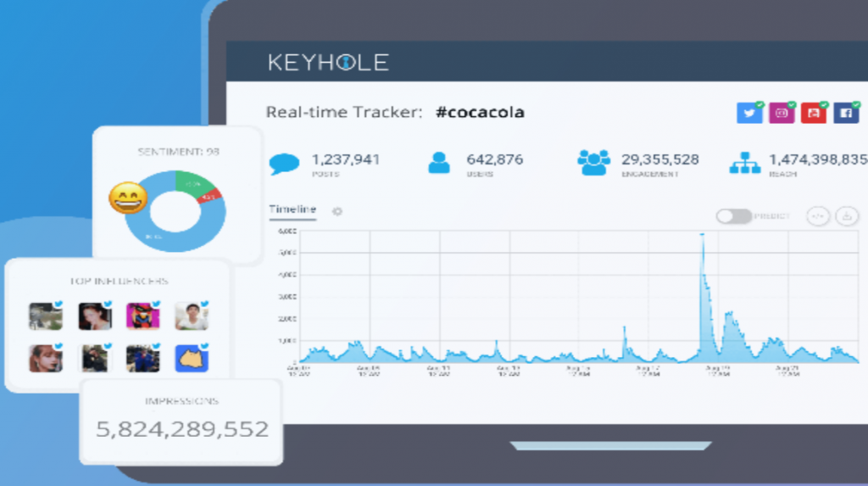Click the Twitter platform icon
868x486 pixels.
click(x=749, y=113)
